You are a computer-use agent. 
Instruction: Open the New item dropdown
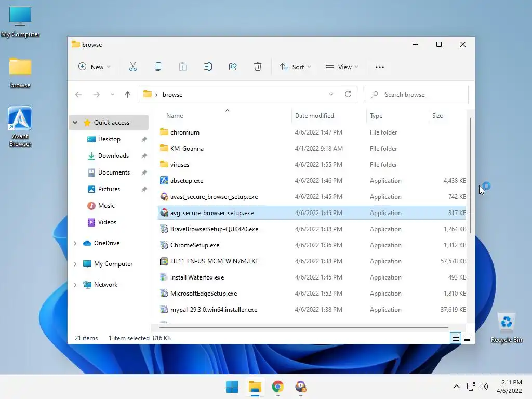pyautogui.click(x=95, y=67)
